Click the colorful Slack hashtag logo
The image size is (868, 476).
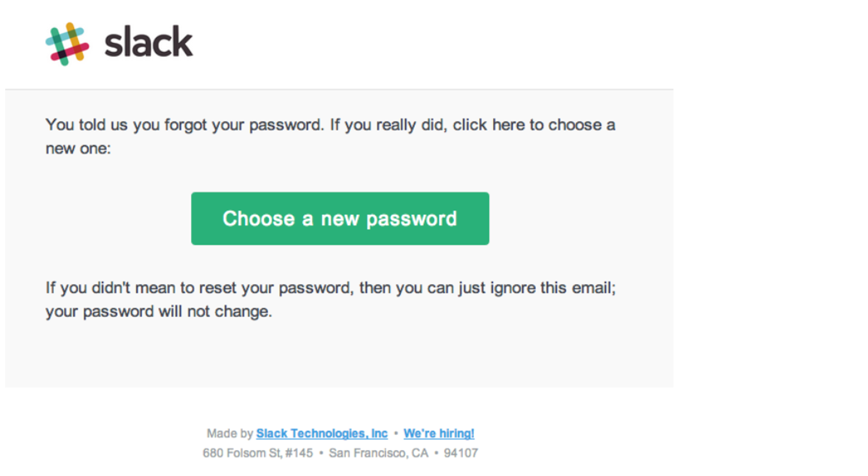(x=67, y=44)
